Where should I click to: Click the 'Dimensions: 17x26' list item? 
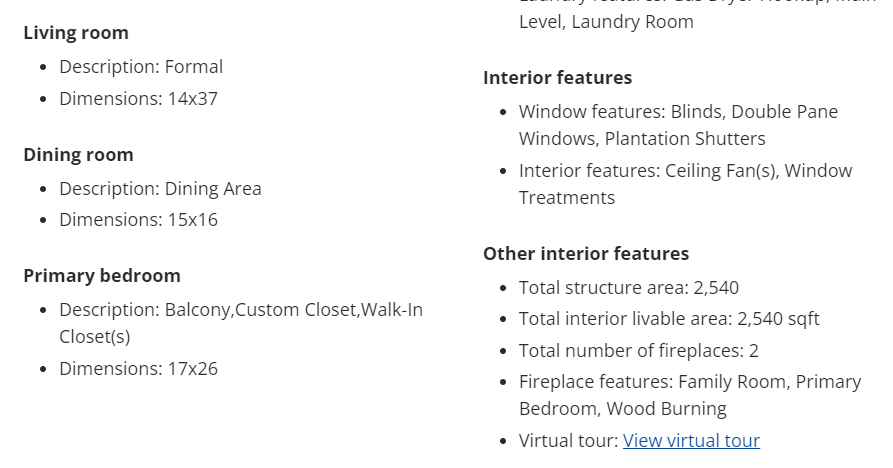138,369
